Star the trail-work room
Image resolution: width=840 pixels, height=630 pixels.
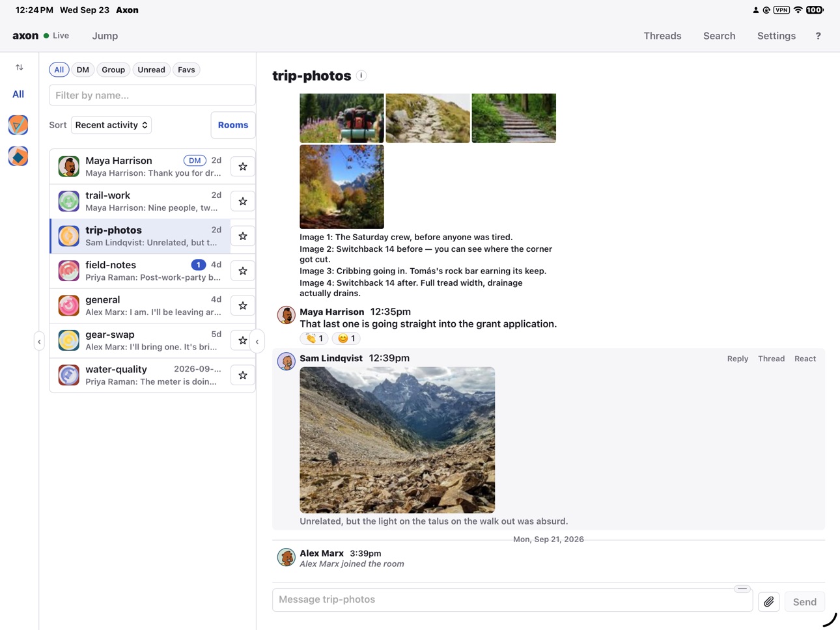(243, 202)
